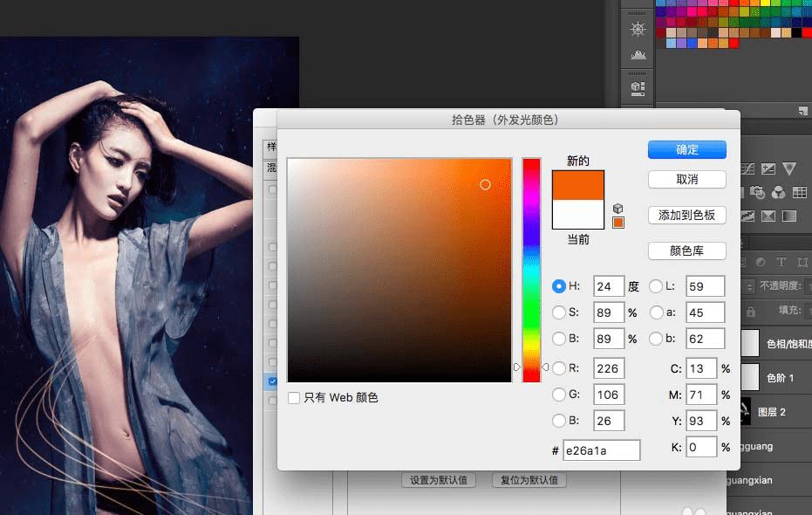The image size is (812, 515).
Task: Select the L lightness radio button
Action: pyautogui.click(x=656, y=286)
